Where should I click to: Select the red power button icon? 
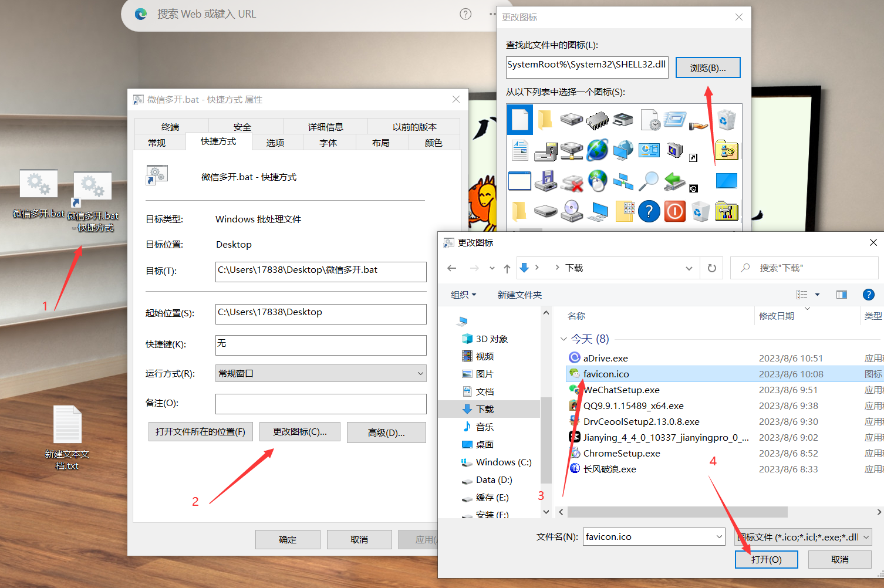pyautogui.click(x=675, y=211)
